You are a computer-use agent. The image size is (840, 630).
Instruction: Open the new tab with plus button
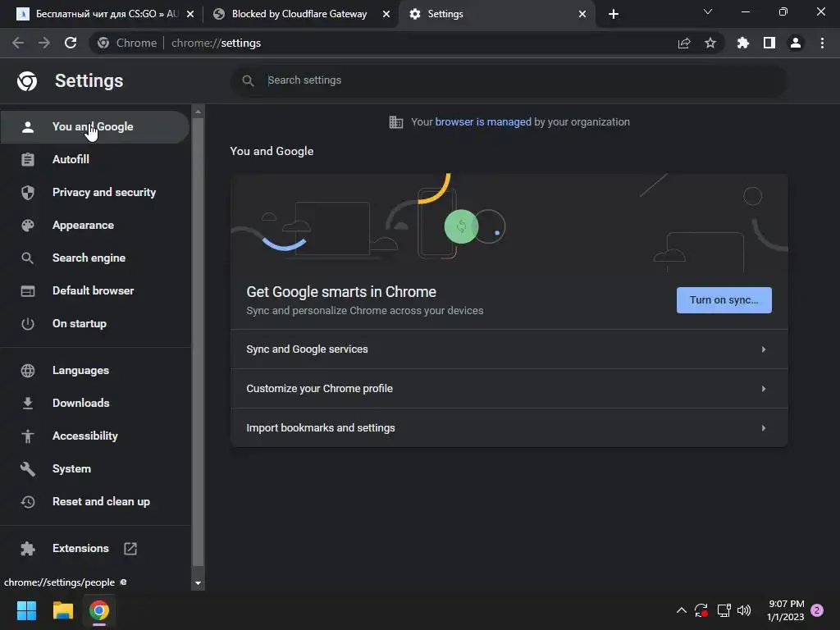614,14
